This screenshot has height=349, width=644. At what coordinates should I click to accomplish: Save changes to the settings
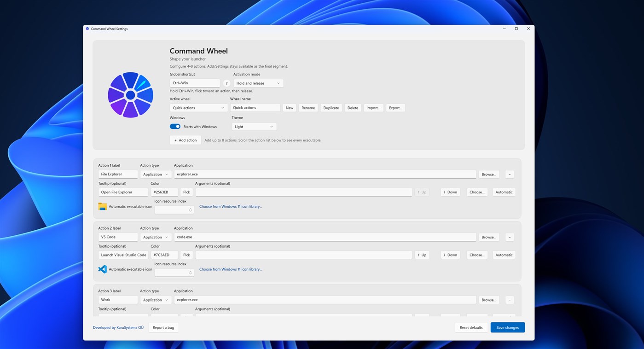pyautogui.click(x=508, y=327)
